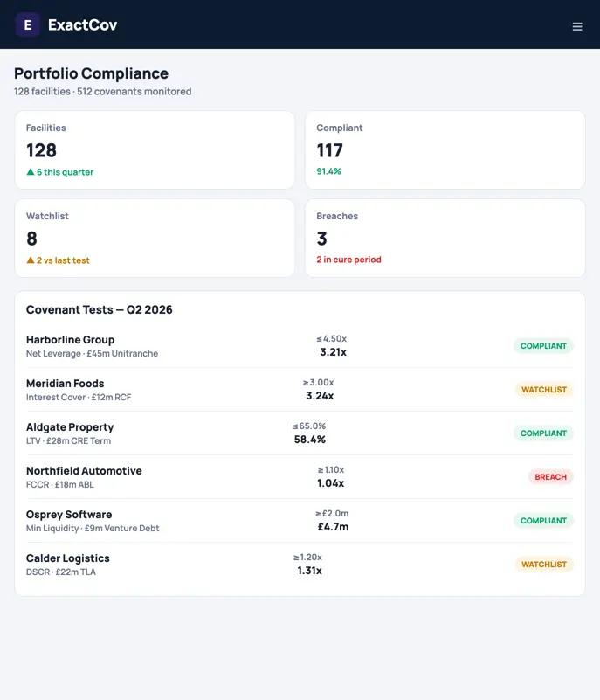Click the amber triangle in Watchlist card
600x700 pixels.
(31, 260)
